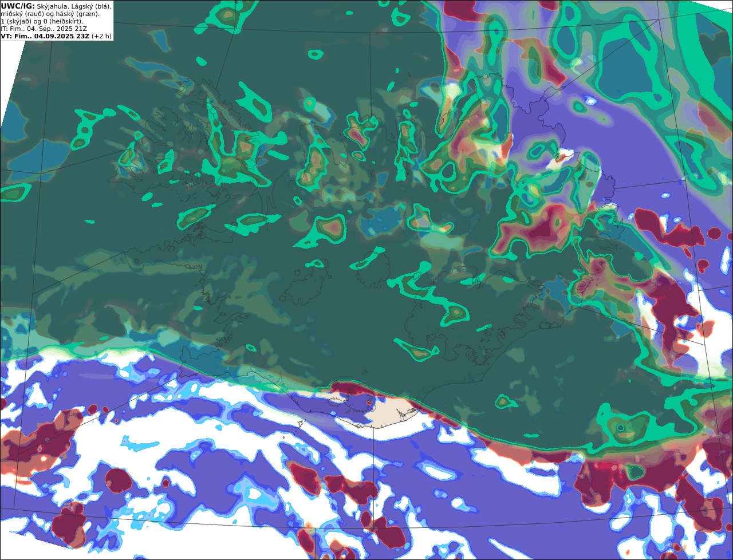Click the "IT: Fim.. 04. Sep.. 2025 21Z" line
The height and width of the screenshot is (560, 733).
click(44, 29)
